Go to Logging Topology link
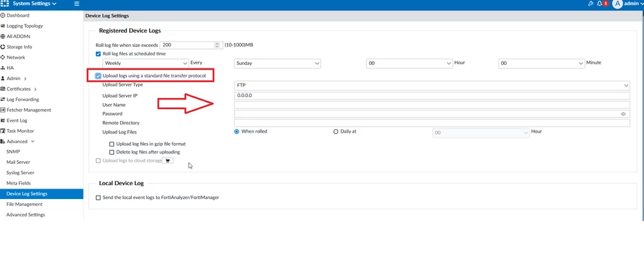Screen dimensions: 644x273 [x=25, y=26]
